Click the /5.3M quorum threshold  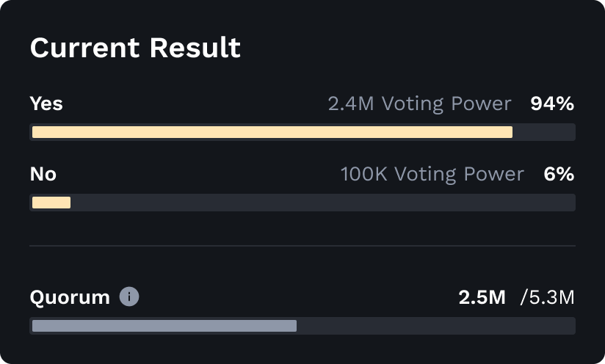click(548, 297)
